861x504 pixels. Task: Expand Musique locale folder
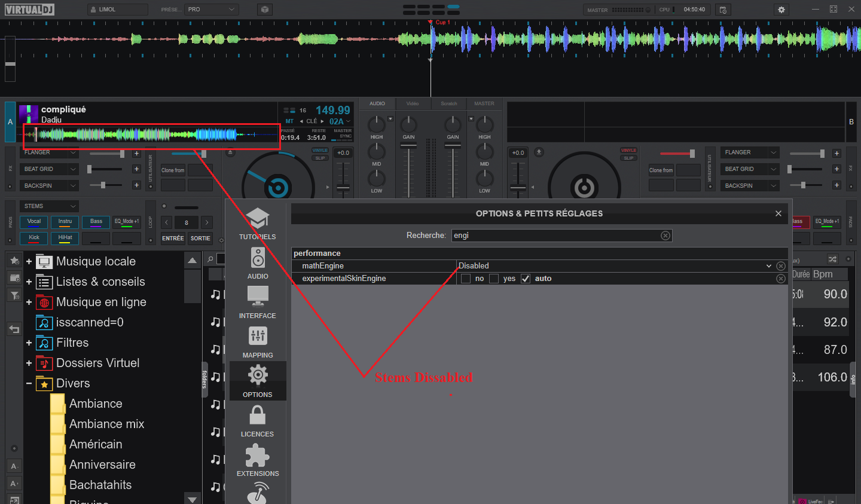tap(29, 261)
